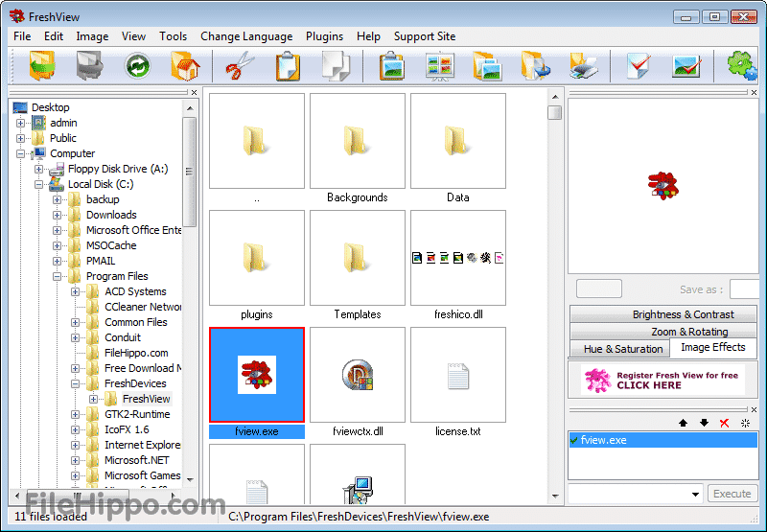The width and height of the screenshot is (767, 532).
Task: Click the Execute button
Action: (732, 494)
